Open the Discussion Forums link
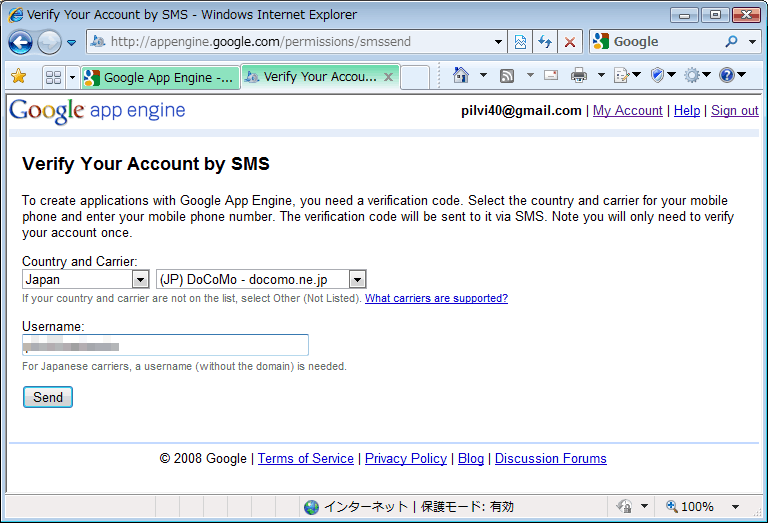768x523 pixels. (551, 458)
